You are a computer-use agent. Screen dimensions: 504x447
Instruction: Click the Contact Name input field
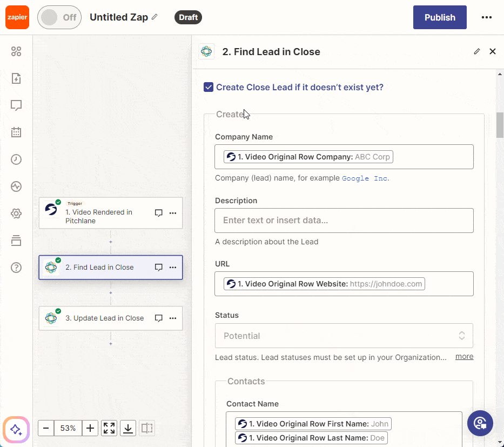[344, 429]
